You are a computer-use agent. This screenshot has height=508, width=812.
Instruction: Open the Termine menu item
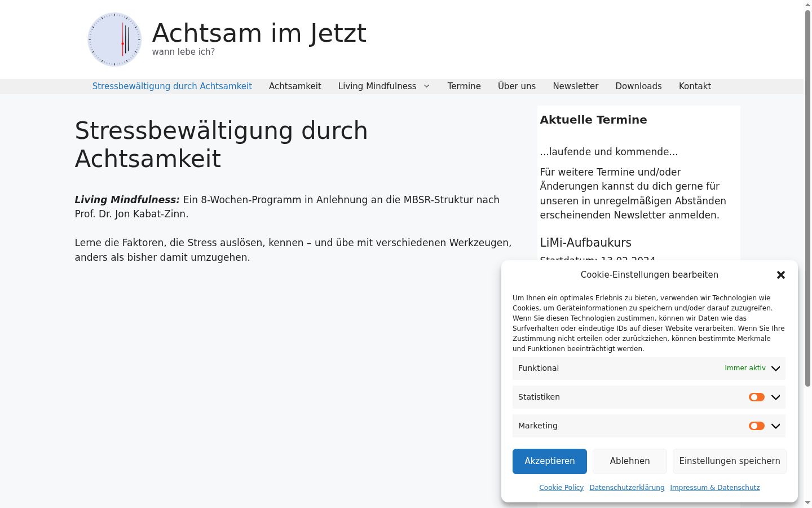click(x=464, y=86)
